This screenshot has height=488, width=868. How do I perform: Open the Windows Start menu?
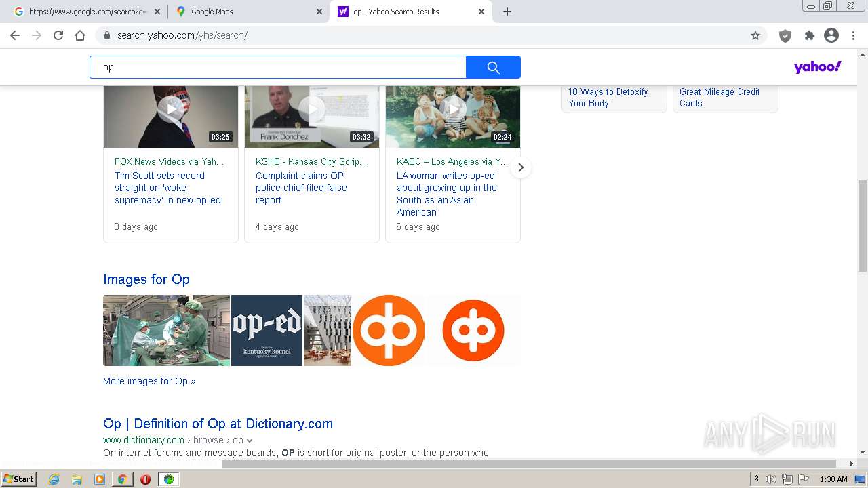19,479
